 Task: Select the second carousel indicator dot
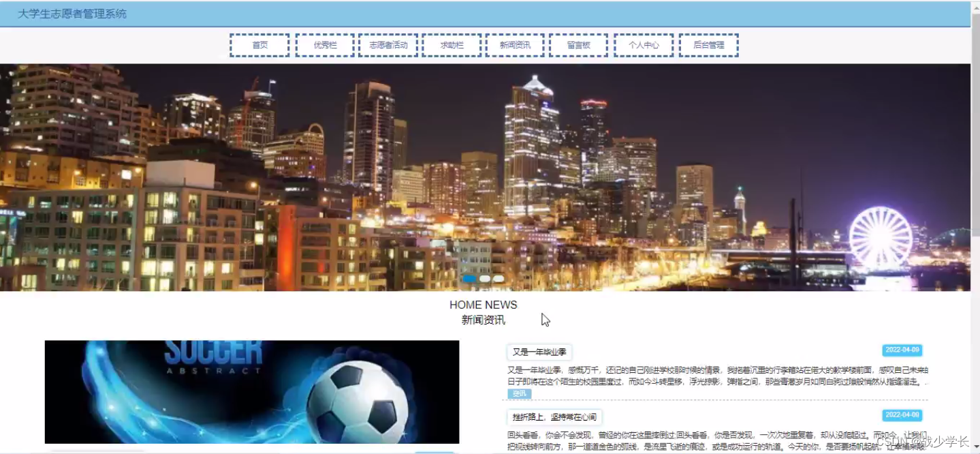click(x=486, y=279)
